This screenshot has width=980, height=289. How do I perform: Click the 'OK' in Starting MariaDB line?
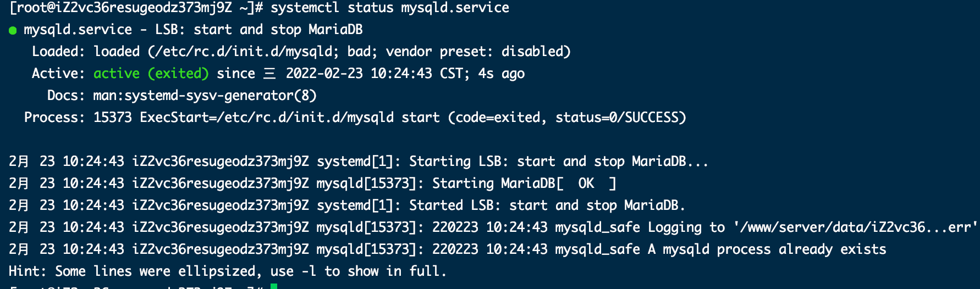coord(586,184)
